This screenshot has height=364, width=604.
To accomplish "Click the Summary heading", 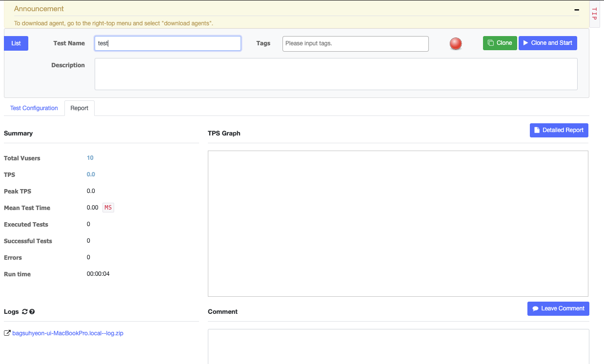I will click(18, 133).
